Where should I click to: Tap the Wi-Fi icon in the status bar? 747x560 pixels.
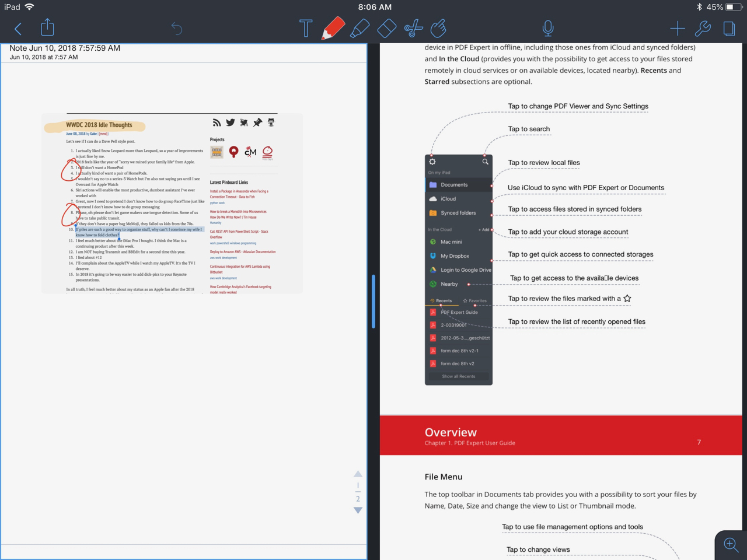(x=30, y=7)
